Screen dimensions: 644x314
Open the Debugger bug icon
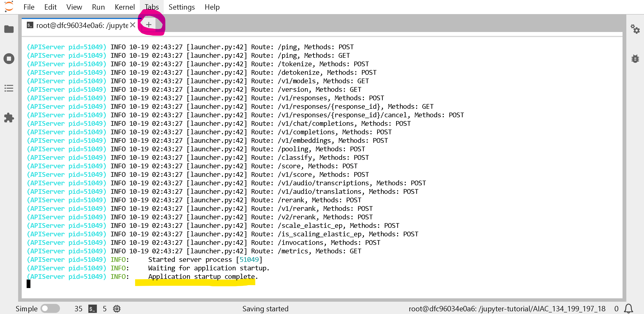pyautogui.click(x=635, y=59)
